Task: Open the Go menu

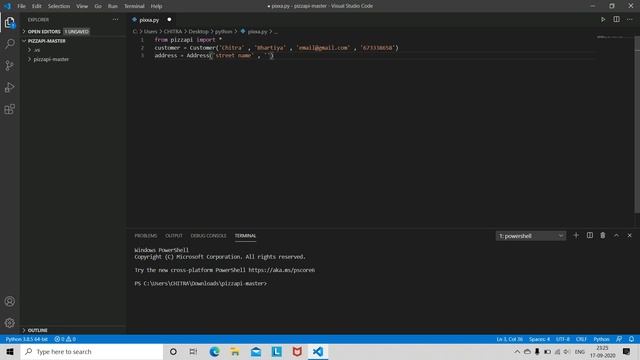Action: (x=98, y=6)
